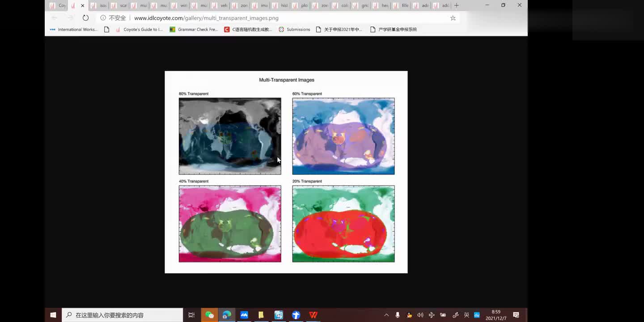Switch to the 'win' tab
The height and width of the screenshot is (322, 644).
pyautogui.click(x=179, y=5)
